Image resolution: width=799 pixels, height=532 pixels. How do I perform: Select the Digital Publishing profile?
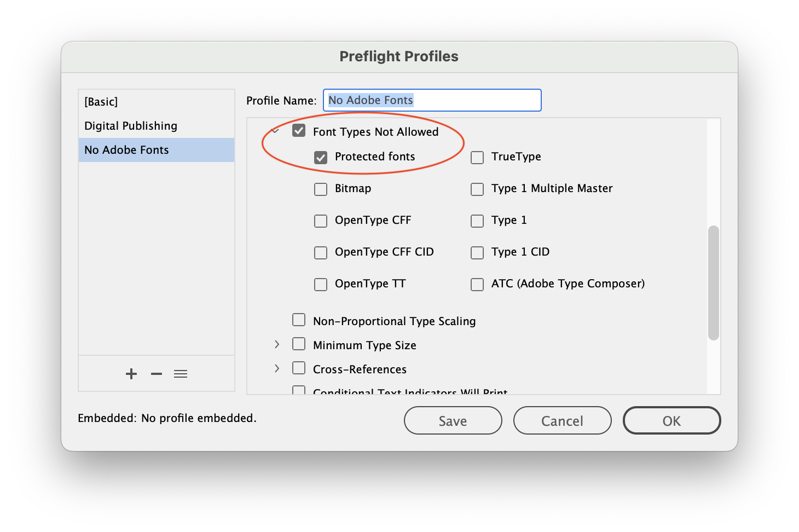157,126
